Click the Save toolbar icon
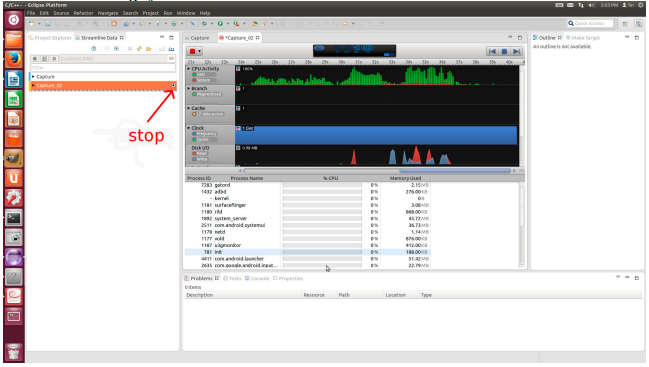 click(48, 24)
